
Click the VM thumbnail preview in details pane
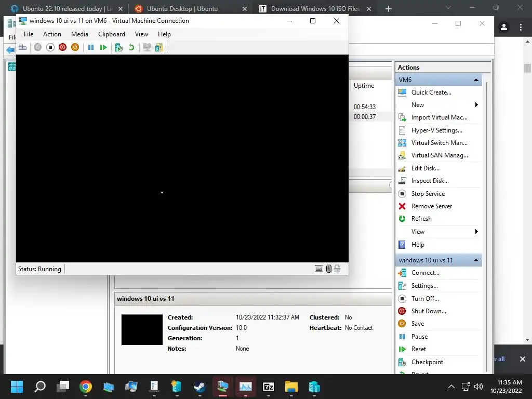pos(142,329)
